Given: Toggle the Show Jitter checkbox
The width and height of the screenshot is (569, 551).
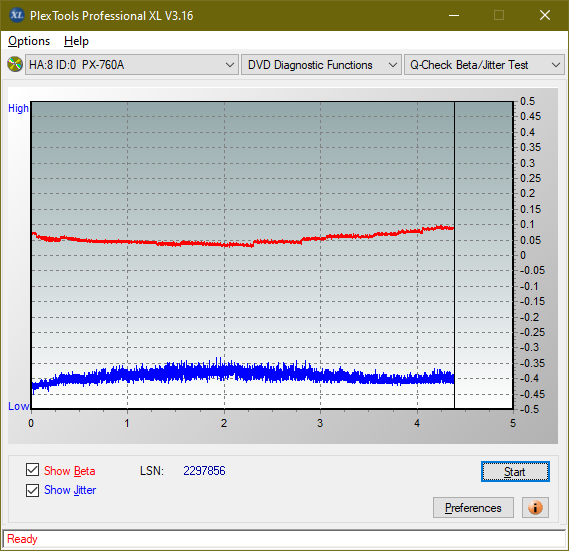Looking at the screenshot, I should (32, 490).
